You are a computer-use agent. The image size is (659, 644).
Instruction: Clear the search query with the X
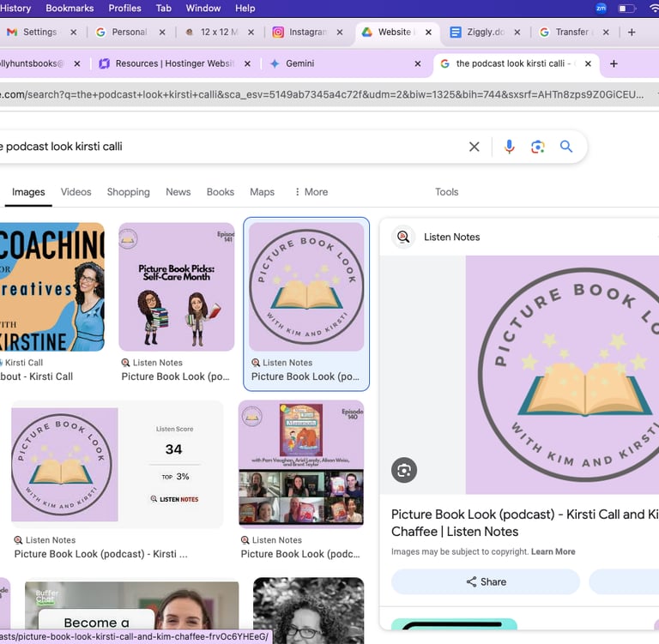(474, 147)
